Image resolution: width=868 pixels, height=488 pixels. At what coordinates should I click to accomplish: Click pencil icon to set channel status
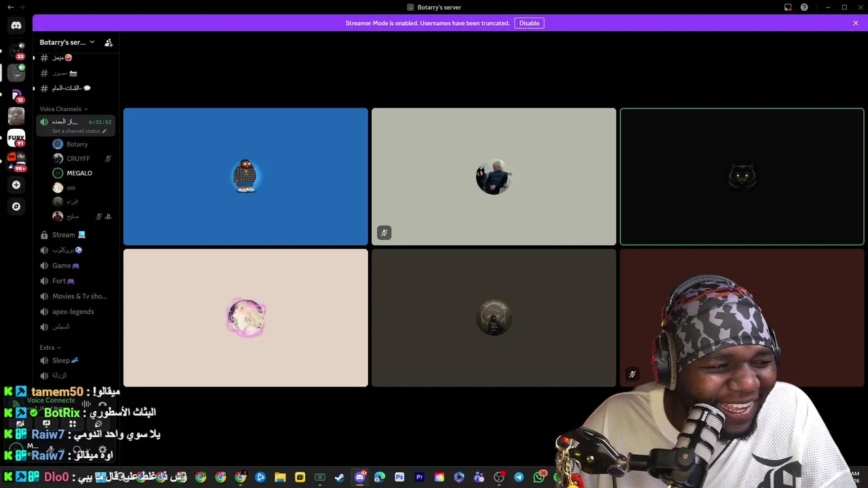(104, 131)
